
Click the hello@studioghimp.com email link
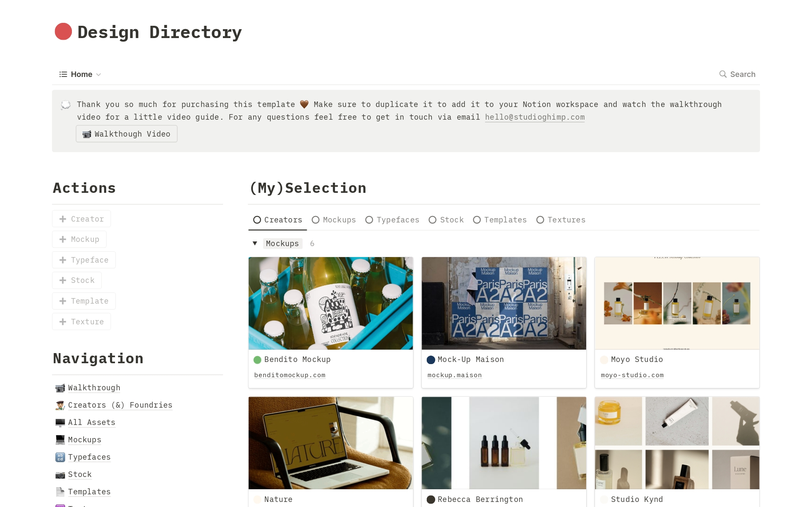click(535, 117)
